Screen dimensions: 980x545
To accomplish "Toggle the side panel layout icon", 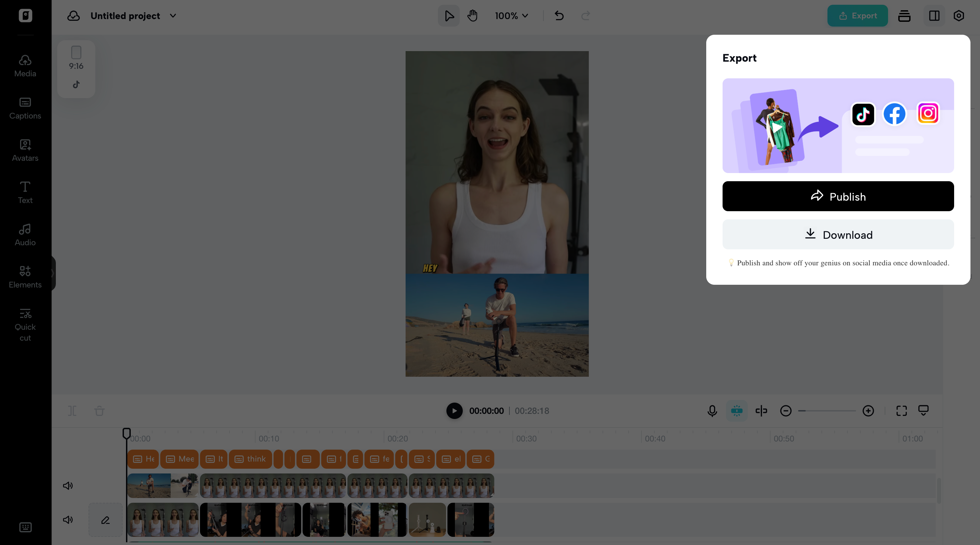I will (934, 16).
